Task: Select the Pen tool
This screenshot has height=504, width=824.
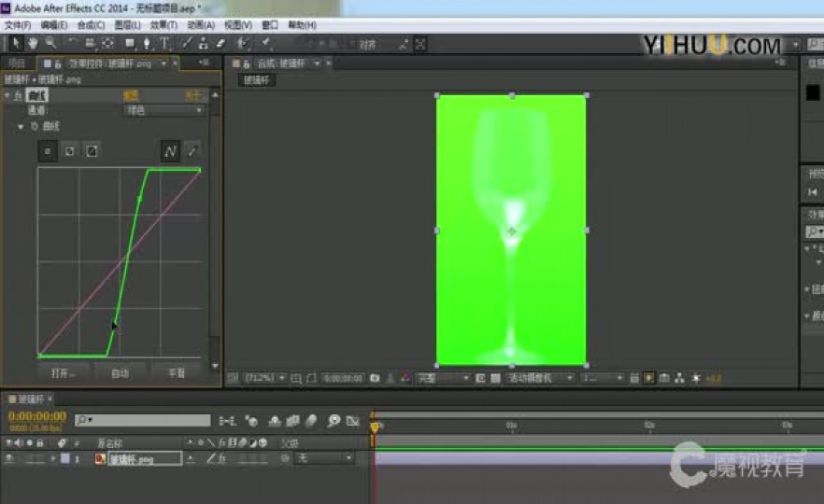Action: 148,43
